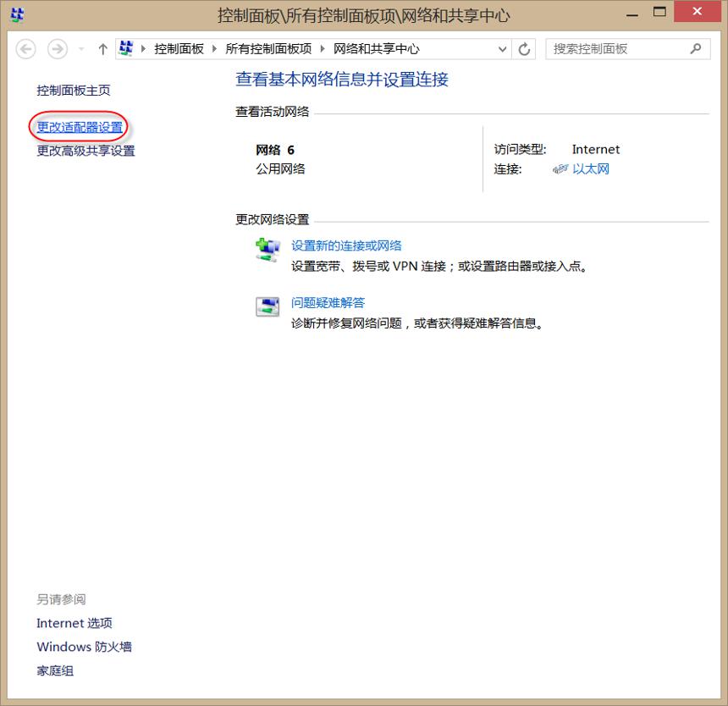This screenshot has height=706, width=728.
Task: Expand the address bar history dropdown
Action: coord(502,49)
